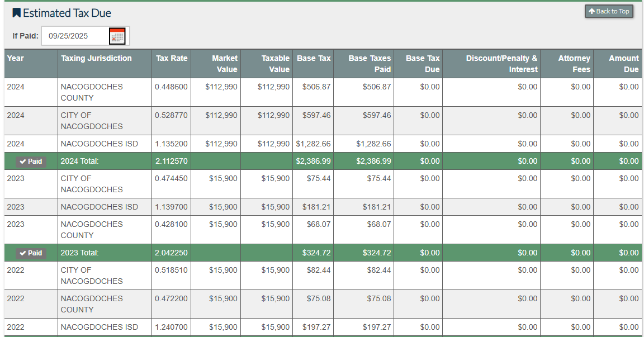Select the $2,386.99 Base Tax total cell
Viewport: 644px width, 337px height.
(x=313, y=162)
